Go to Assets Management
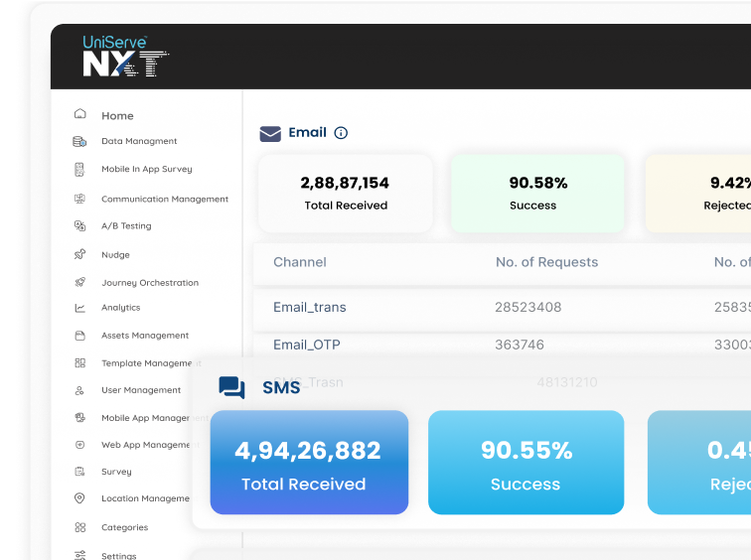This screenshot has height=560, width=751. [145, 336]
